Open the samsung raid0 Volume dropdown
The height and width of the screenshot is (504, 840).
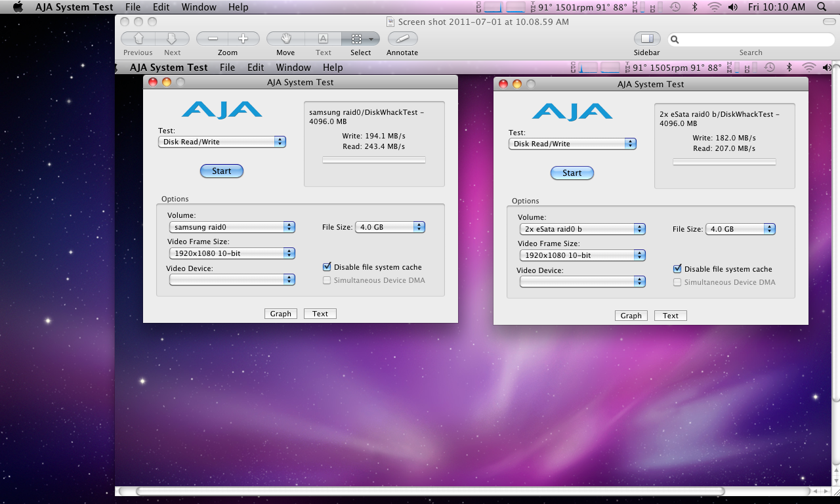232,227
